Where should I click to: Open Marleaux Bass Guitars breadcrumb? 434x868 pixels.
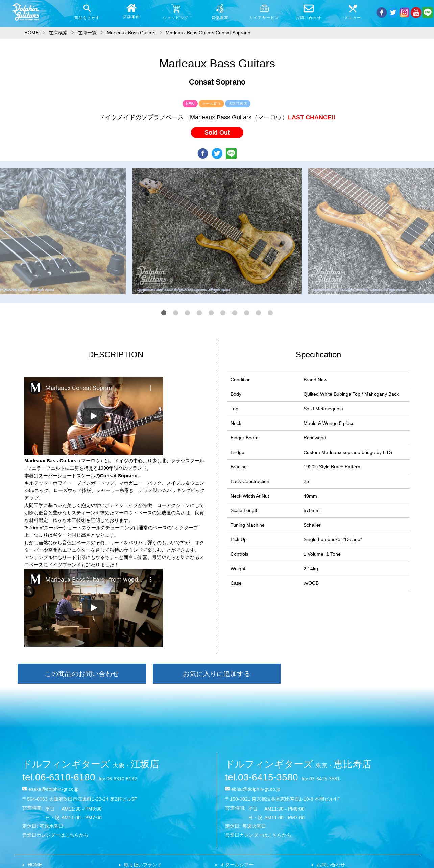click(131, 33)
